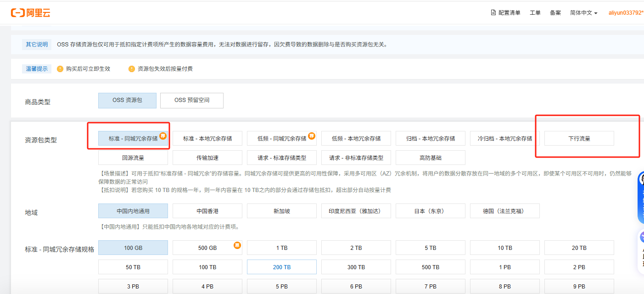Set storage size to 6 PB

[x=356, y=286]
